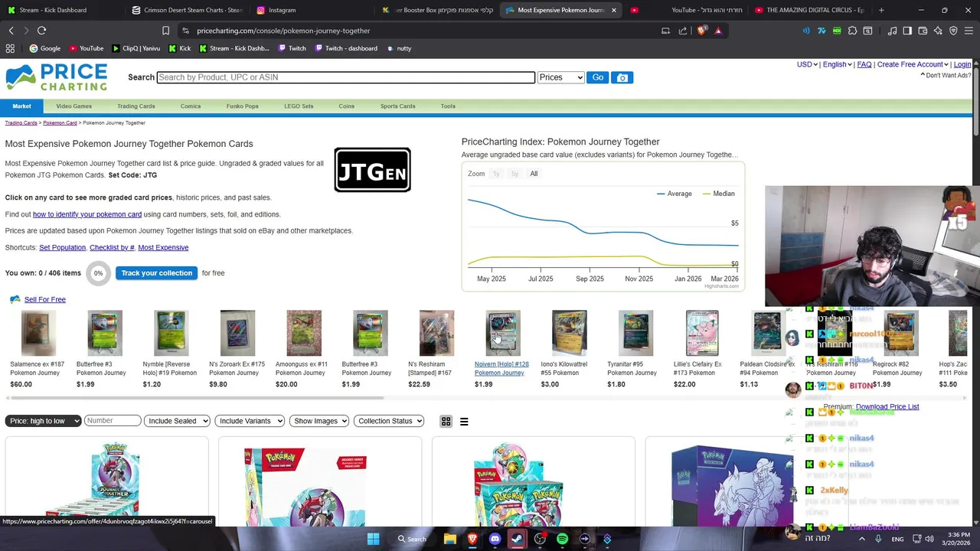This screenshot has height=551, width=980.
Task: Open the Include Sealed dropdown
Action: pos(177,421)
